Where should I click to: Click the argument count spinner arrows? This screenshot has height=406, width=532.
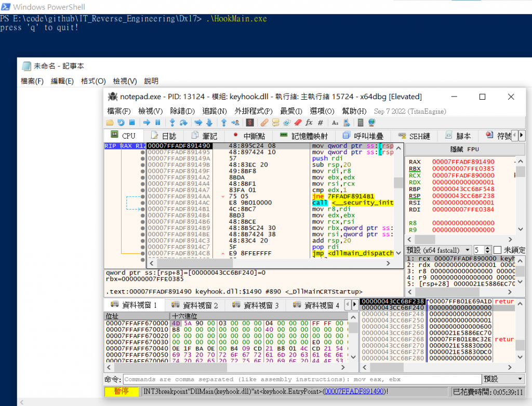click(488, 250)
